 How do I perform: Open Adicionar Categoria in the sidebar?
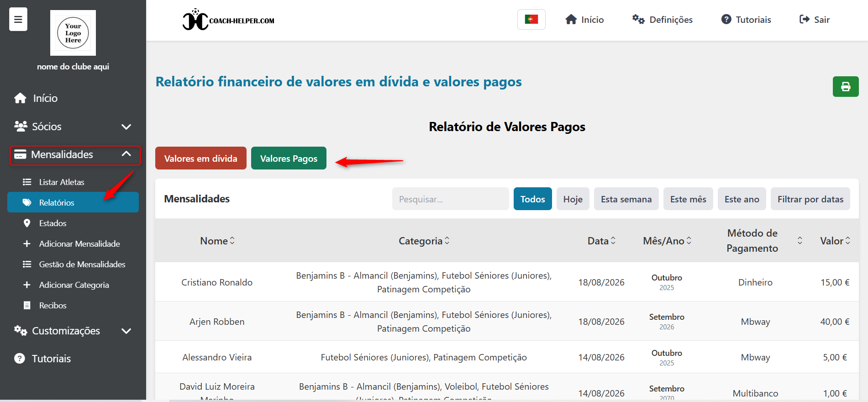[x=73, y=285]
